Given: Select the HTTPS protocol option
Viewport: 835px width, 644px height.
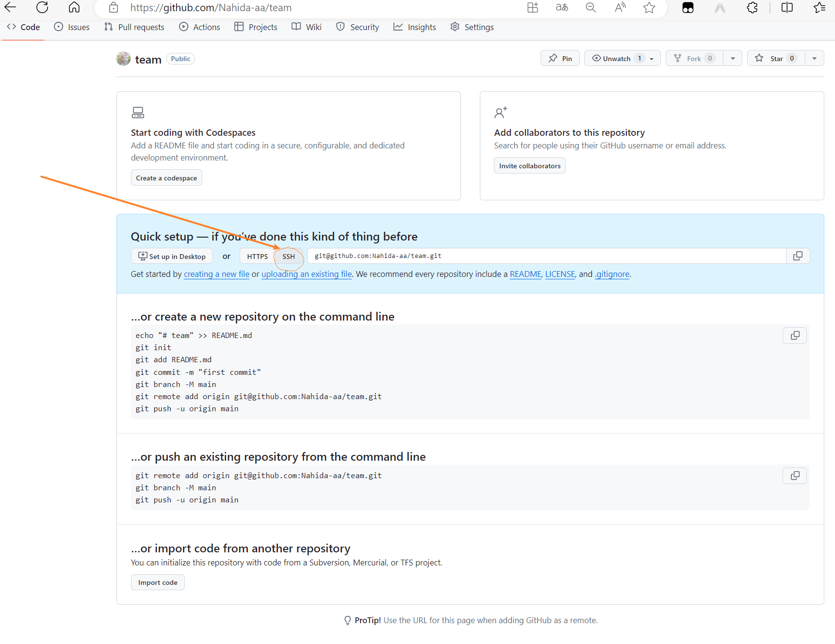Looking at the screenshot, I should click(x=257, y=257).
